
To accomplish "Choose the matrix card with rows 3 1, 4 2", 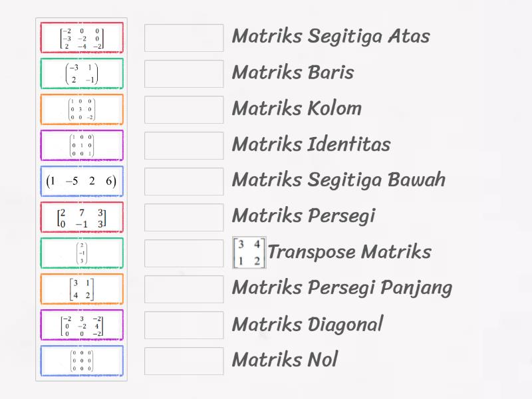I will pos(82,289).
